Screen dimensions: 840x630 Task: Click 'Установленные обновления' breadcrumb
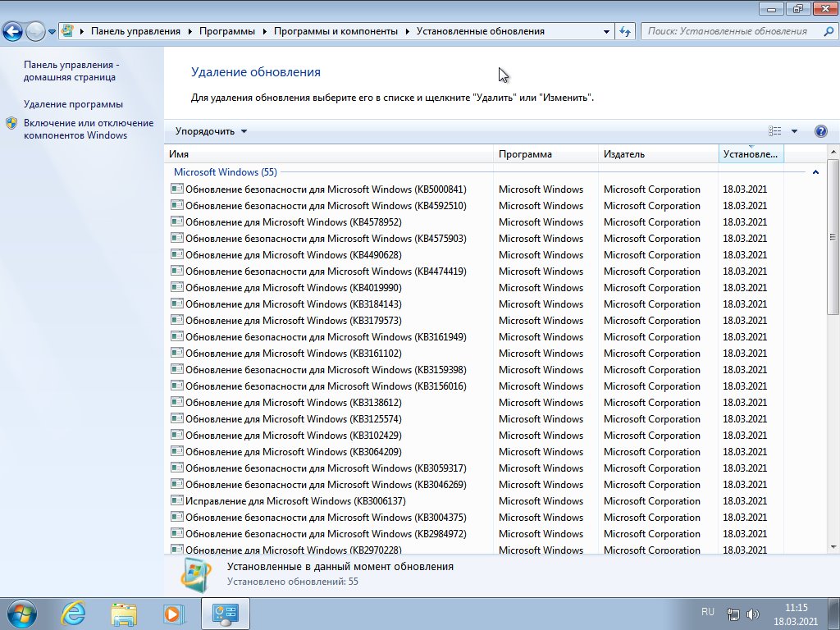(x=481, y=31)
